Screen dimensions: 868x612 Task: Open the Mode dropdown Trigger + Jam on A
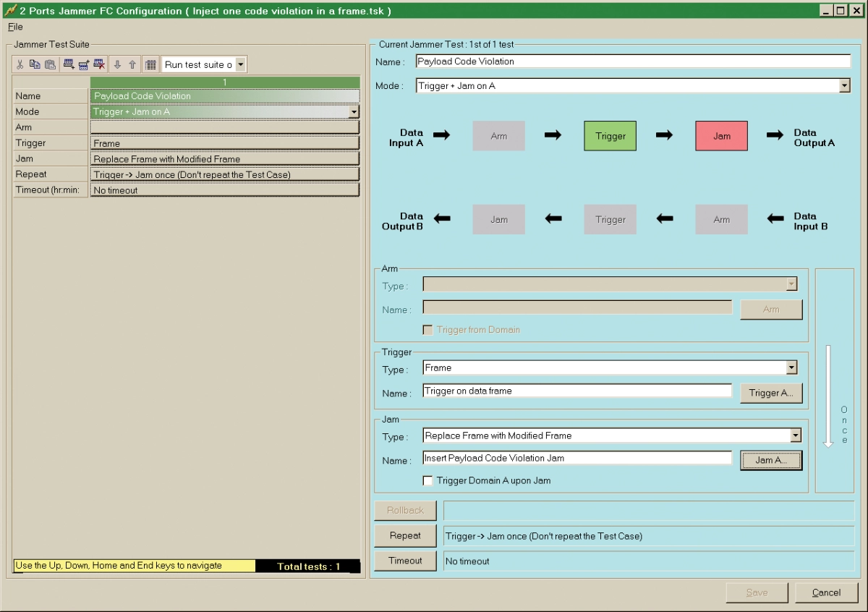844,85
